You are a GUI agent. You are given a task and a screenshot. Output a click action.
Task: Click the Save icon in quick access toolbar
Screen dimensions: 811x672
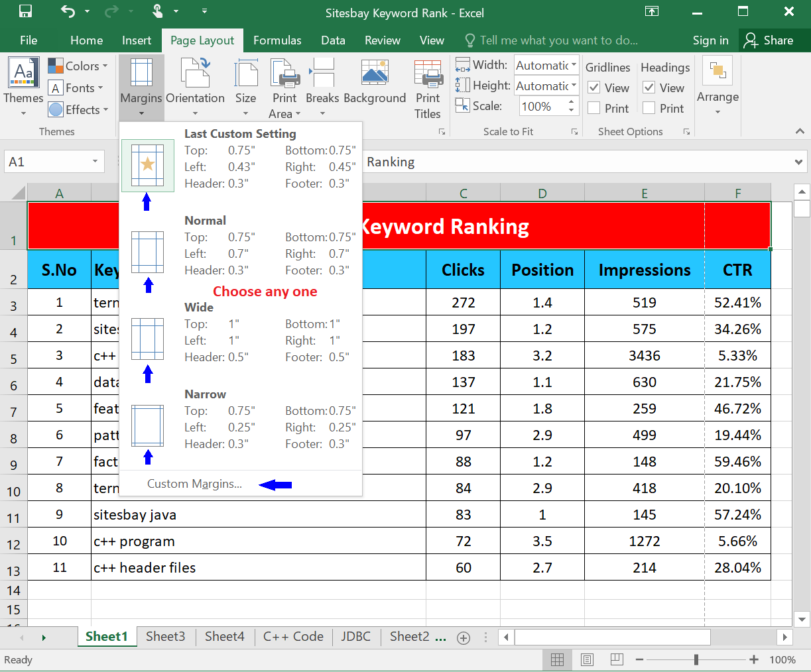[x=25, y=11]
